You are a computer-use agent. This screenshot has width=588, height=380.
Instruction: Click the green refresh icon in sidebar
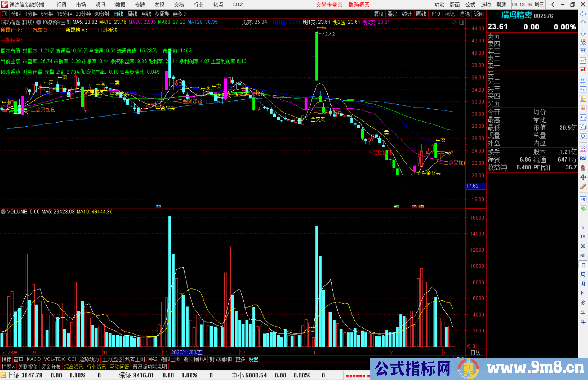click(583, 208)
